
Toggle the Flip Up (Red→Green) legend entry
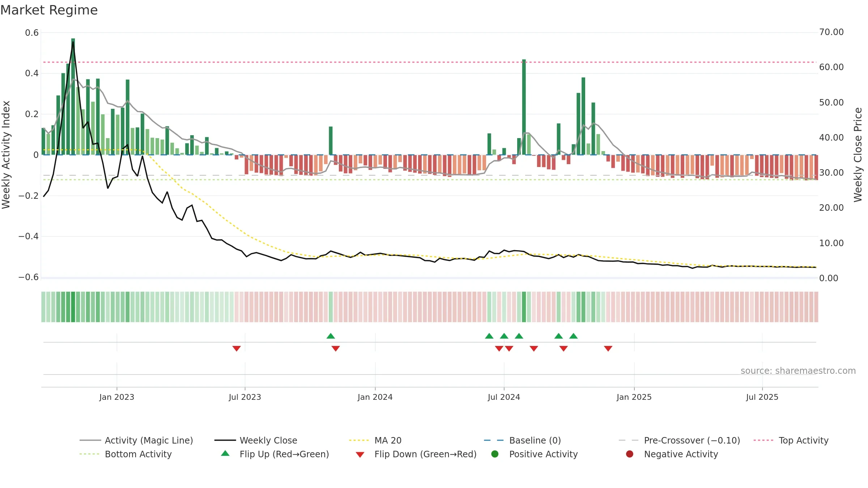point(275,454)
